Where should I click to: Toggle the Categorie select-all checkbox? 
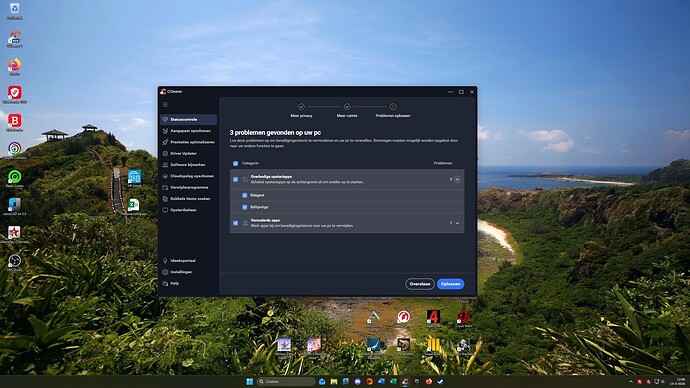(235, 163)
